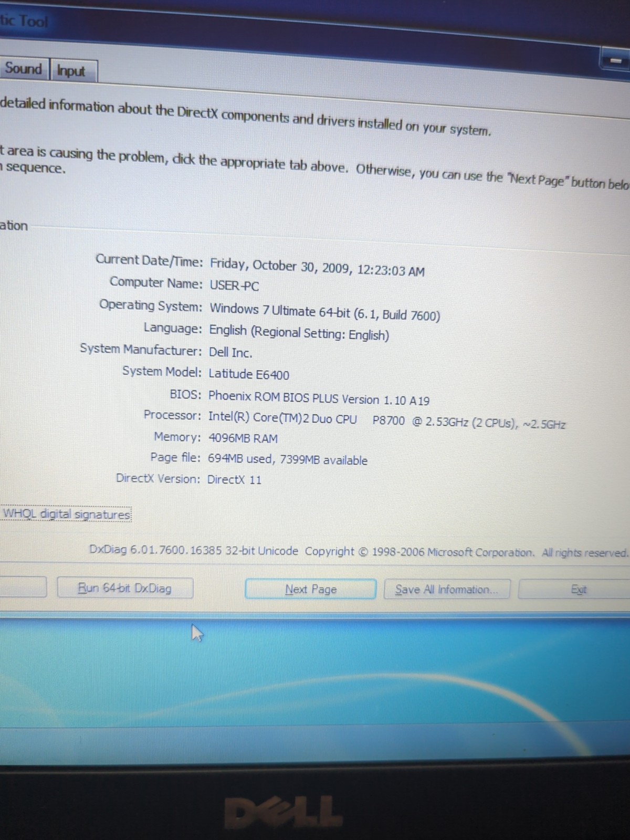Click the 'Processor:' label
The height and width of the screenshot is (840, 630).
(172, 415)
